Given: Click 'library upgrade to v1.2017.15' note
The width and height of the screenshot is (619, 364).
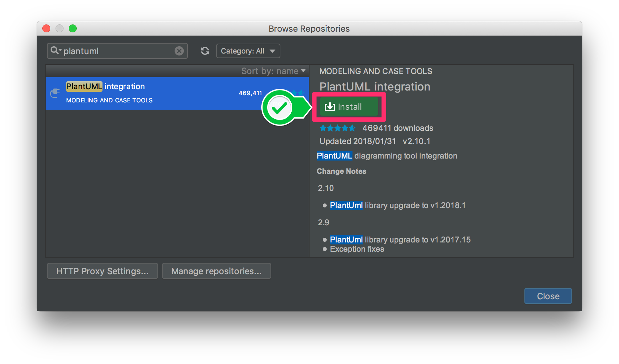Looking at the screenshot, I should tap(418, 240).
